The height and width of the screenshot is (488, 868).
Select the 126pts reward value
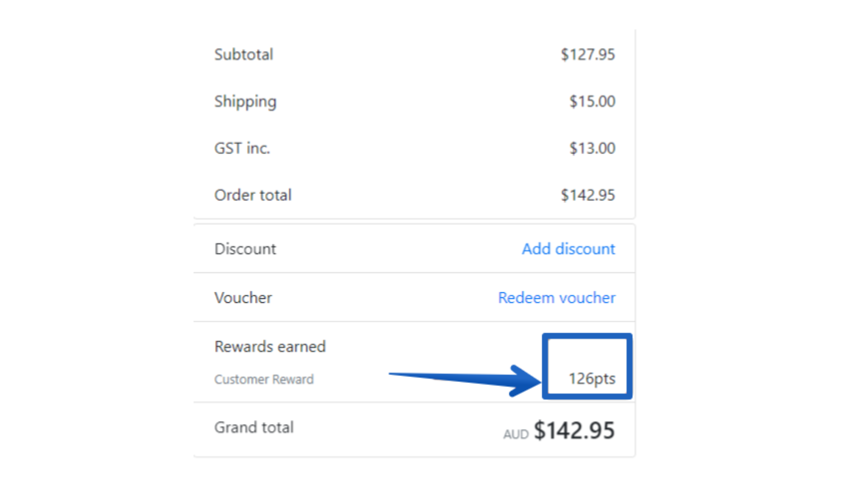592,379
